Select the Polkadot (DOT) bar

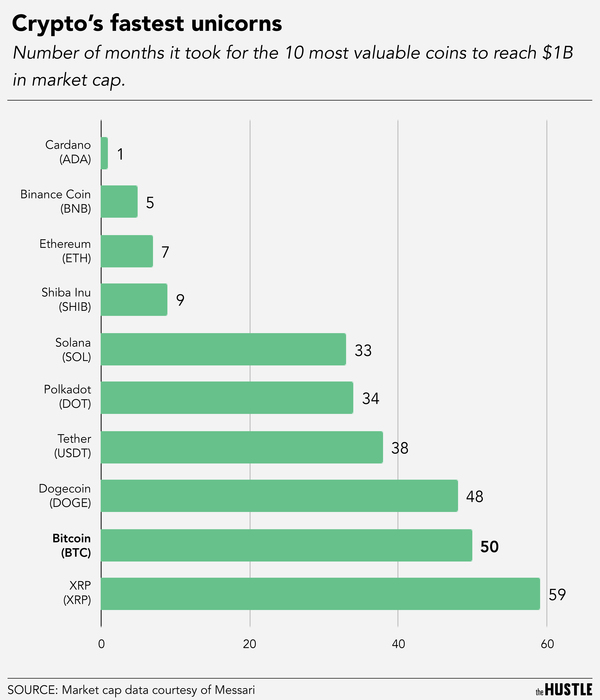pos(227,398)
